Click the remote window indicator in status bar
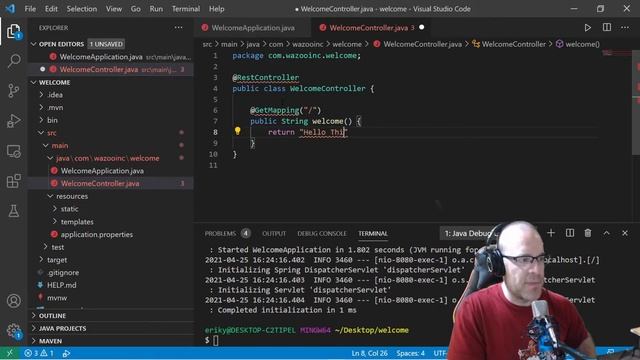This screenshot has height=360, width=640. (x=10, y=353)
